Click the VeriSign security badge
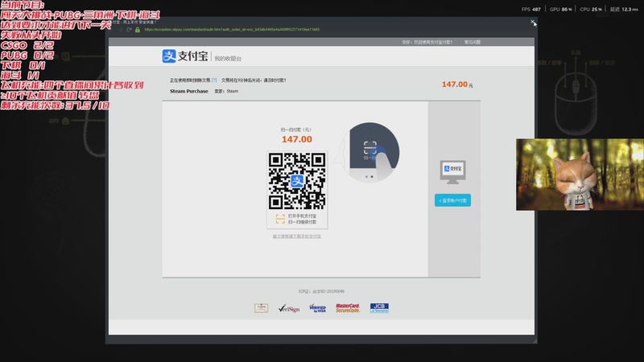The image size is (644, 362). pos(289,308)
